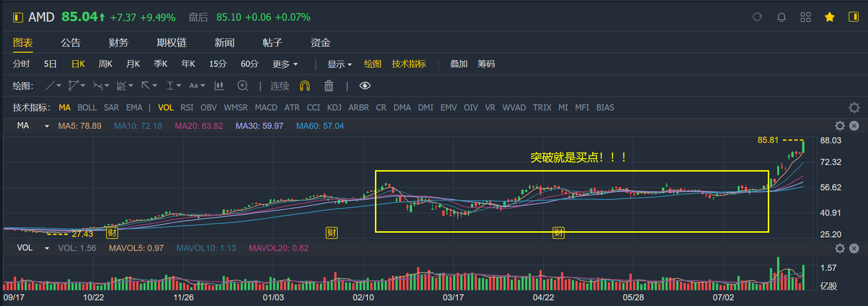Image resolution: width=868 pixels, height=306 pixels.
Task: Switch chart to 周K period
Action: [x=105, y=64]
